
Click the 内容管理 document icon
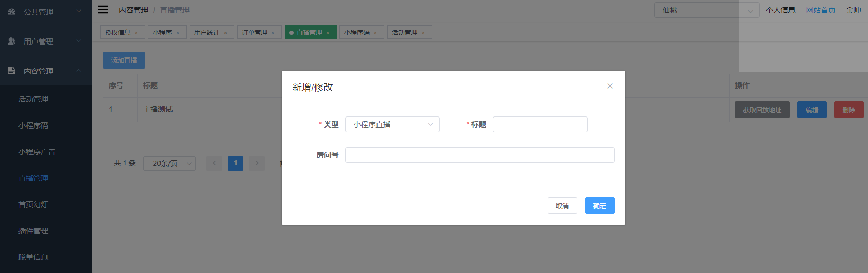[x=12, y=71]
